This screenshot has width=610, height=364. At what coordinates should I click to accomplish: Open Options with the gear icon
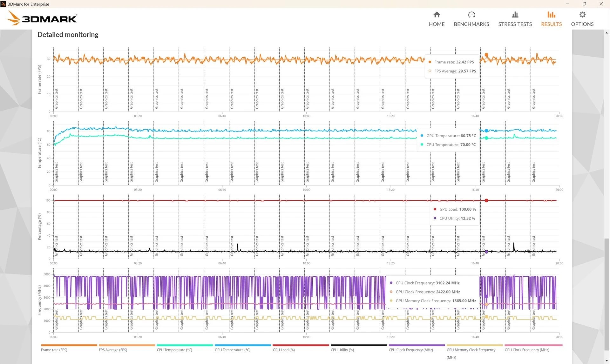tap(582, 15)
